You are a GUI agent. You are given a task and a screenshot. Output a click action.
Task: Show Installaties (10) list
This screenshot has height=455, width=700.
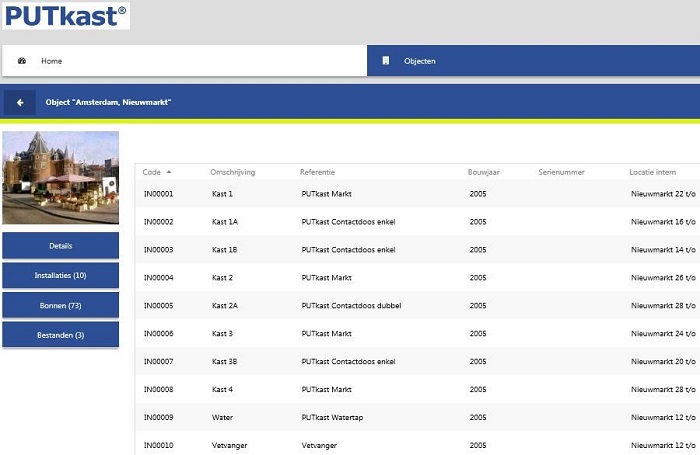(60, 275)
